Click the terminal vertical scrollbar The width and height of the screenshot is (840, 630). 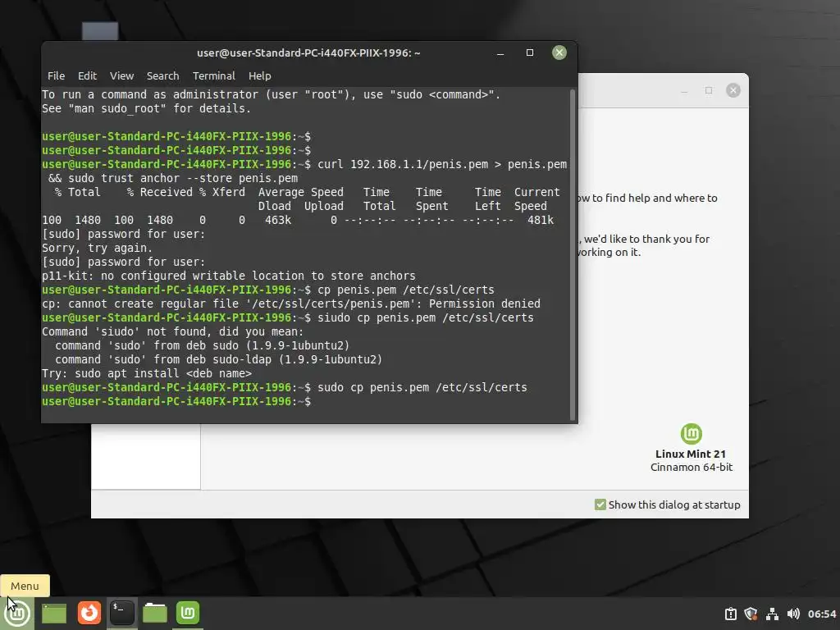(572, 254)
